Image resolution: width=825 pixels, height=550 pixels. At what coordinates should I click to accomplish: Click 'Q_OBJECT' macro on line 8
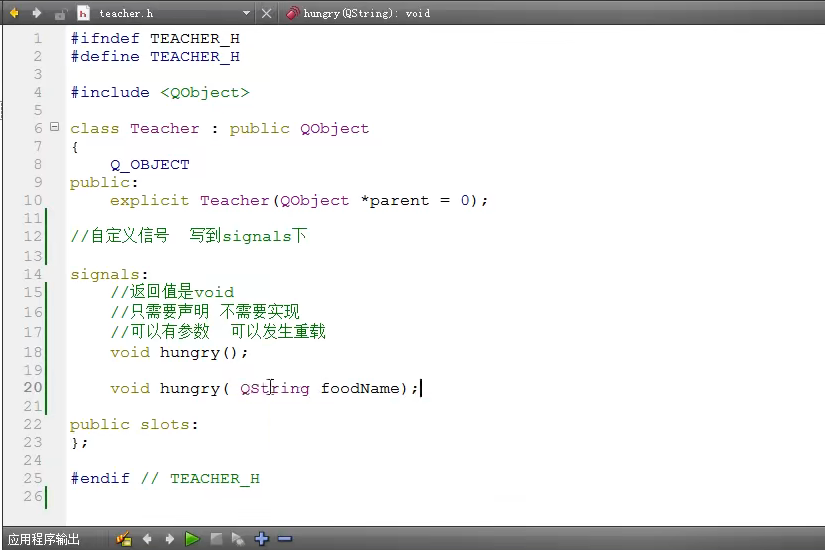pos(150,165)
